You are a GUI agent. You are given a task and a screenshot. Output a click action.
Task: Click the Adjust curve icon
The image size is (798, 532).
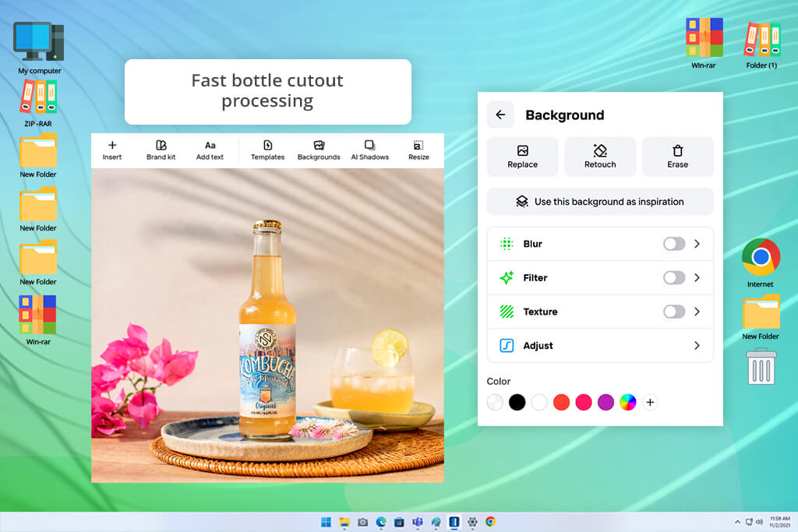click(x=507, y=346)
